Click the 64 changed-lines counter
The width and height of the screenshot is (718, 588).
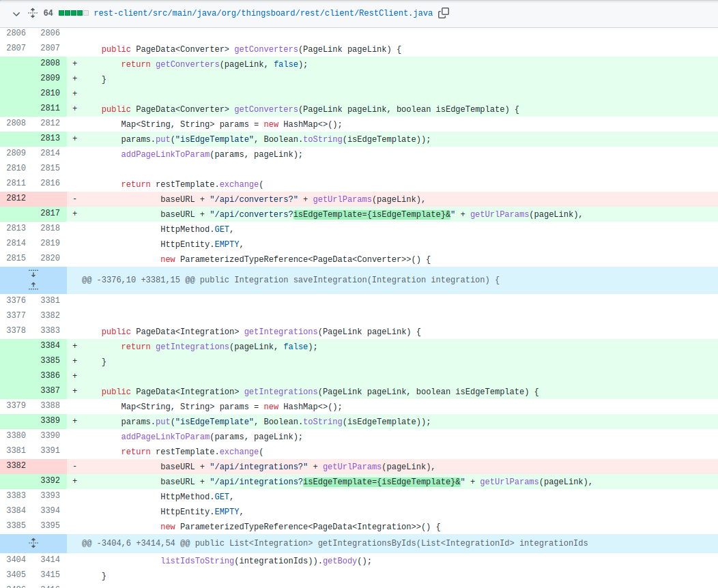point(47,12)
